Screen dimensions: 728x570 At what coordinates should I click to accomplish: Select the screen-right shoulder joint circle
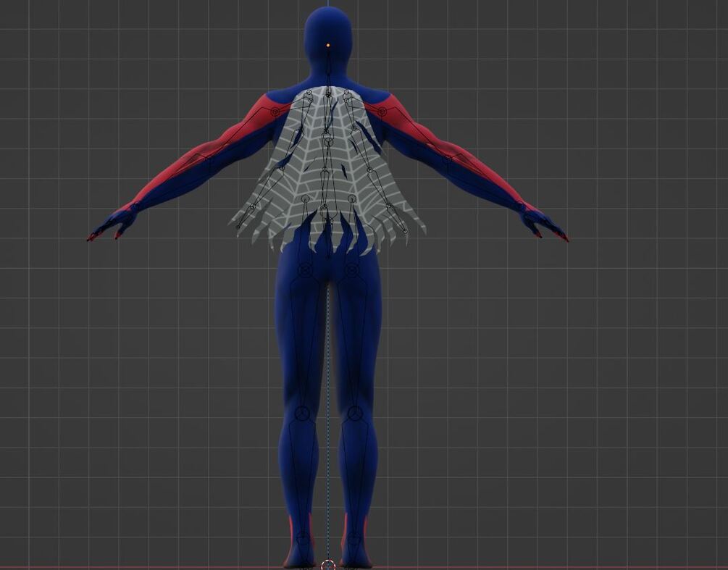[382, 112]
